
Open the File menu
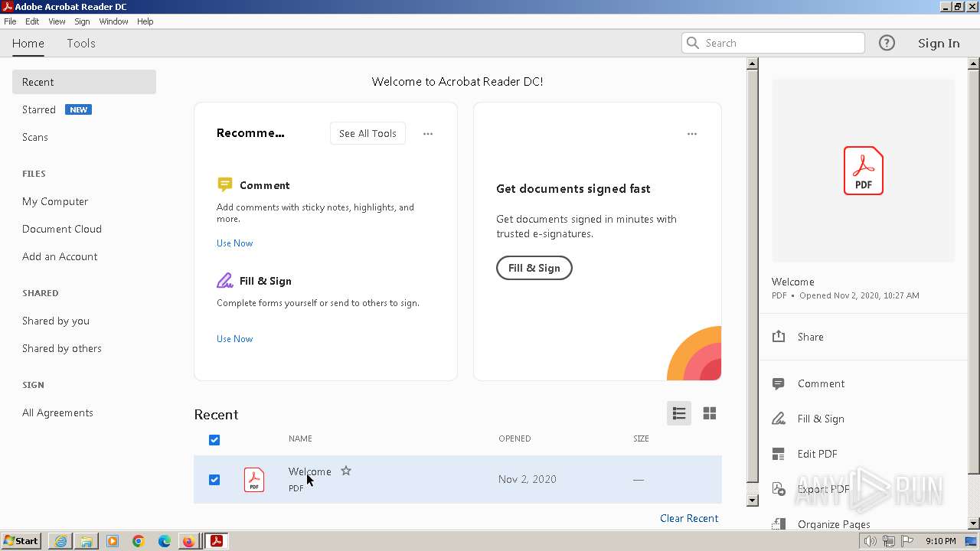(10, 21)
